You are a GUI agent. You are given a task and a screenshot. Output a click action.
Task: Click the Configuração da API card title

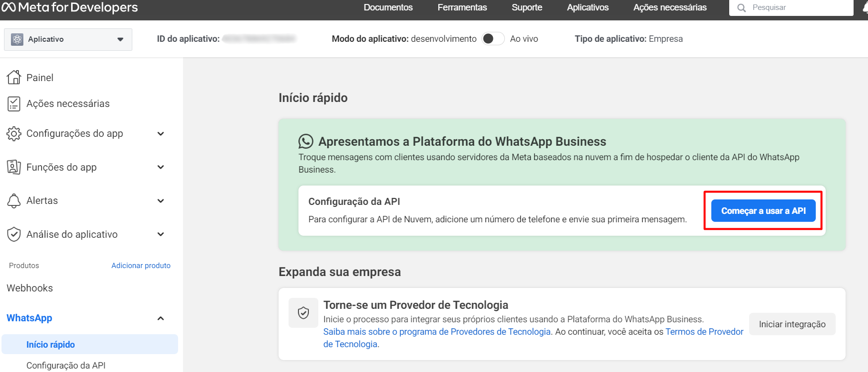tap(354, 201)
